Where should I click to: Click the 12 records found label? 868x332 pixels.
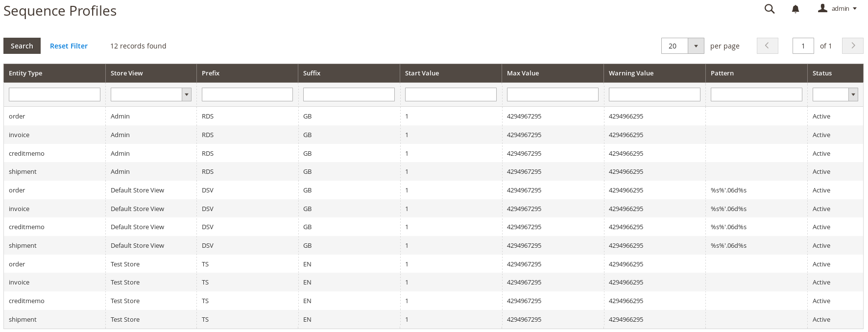coord(138,46)
